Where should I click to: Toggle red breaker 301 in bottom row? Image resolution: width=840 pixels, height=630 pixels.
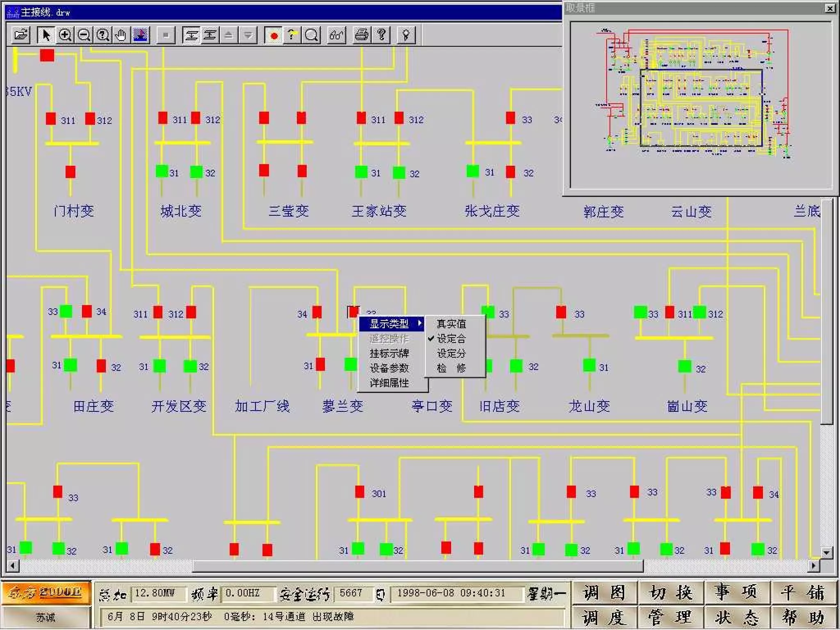tap(360, 492)
